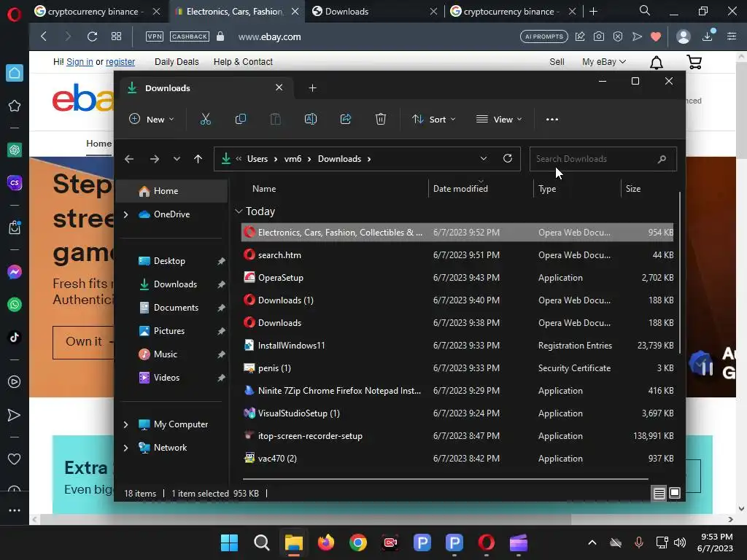The width and height of the screenshot is (747, 560).
Task: Click the eBay Sell link
Action: (x=557, y=62)
